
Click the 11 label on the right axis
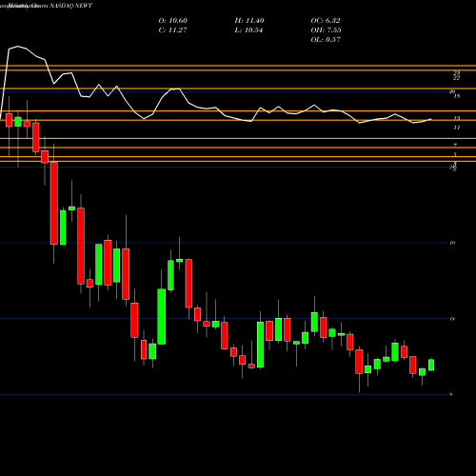(457, 128)
